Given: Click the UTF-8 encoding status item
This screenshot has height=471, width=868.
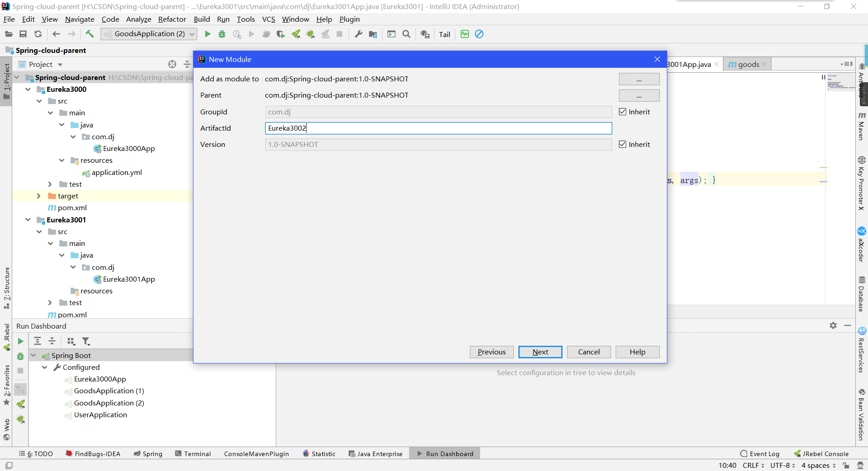Looking at the screenshot, I should (x=783, y=465).
